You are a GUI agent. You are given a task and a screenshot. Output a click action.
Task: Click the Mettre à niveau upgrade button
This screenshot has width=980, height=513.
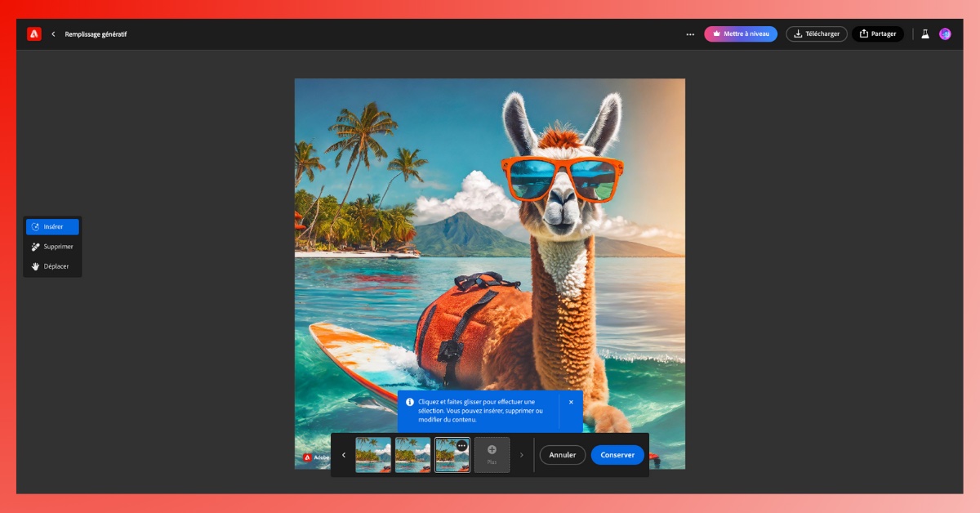click(x=741, y=34)
